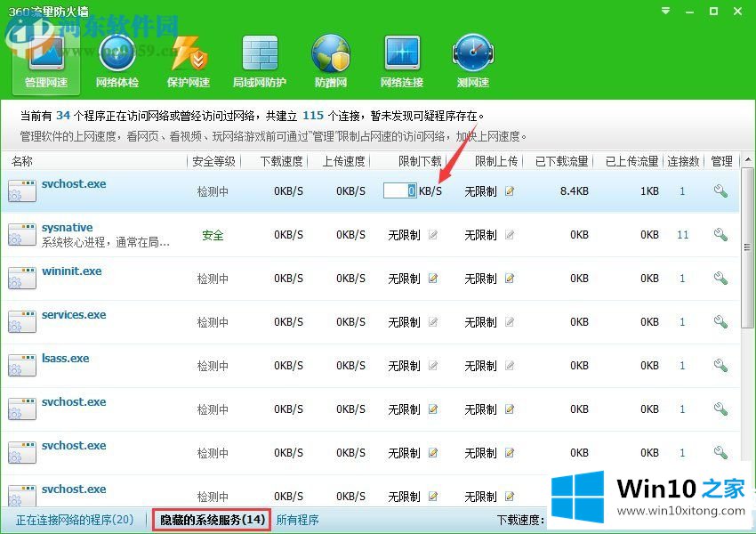Screen dimensions: 756x534
Task: Edit download limit pencil for wininit.exe
Action: tap(433, 279)
